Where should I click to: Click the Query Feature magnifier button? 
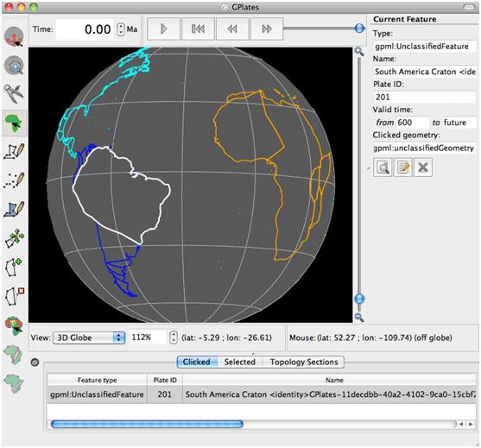click(383, 167)
